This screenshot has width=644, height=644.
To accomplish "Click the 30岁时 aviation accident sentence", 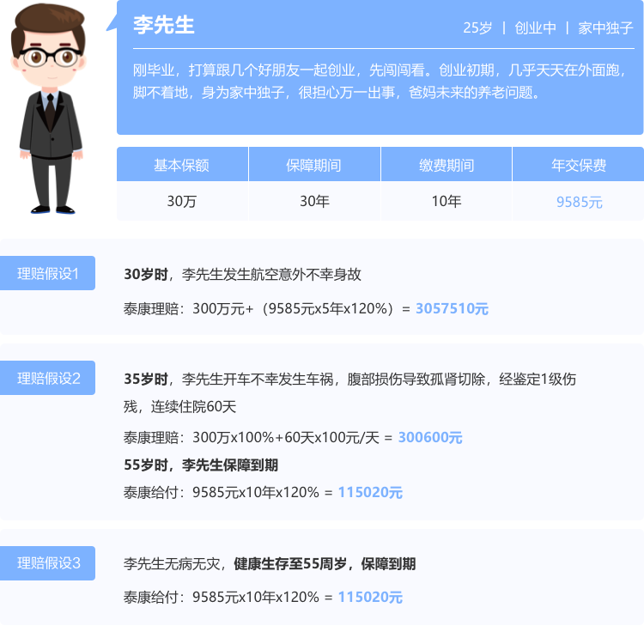I will point(242,275).
